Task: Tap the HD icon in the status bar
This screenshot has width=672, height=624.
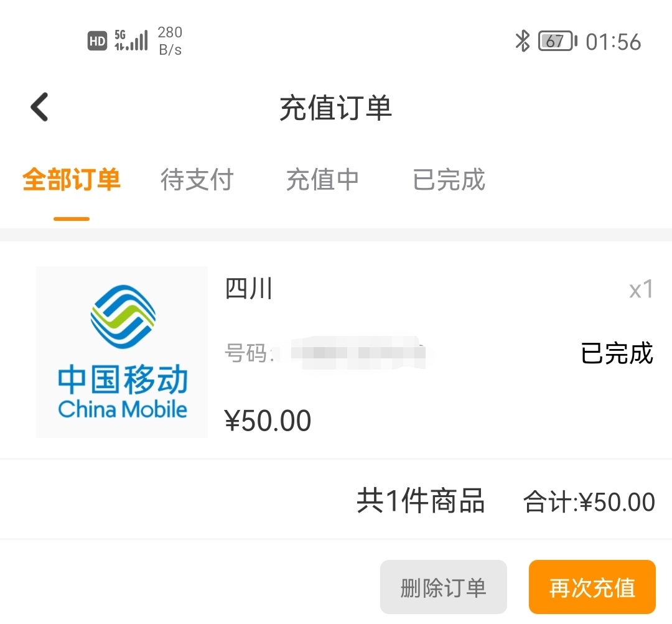Action: pyautogui.click(x=97, y=41)
